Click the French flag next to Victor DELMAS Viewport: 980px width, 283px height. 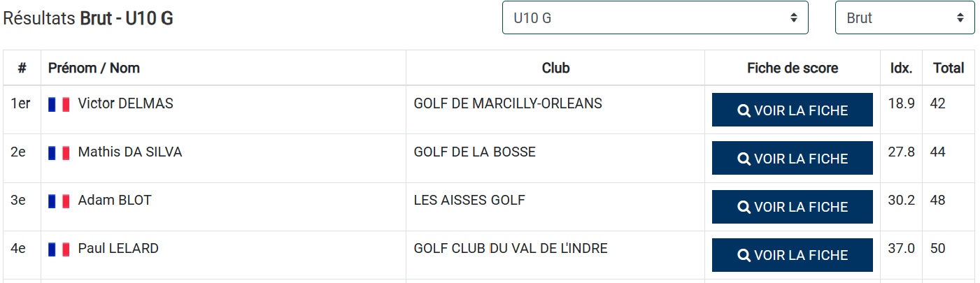[x=59, y=104]
